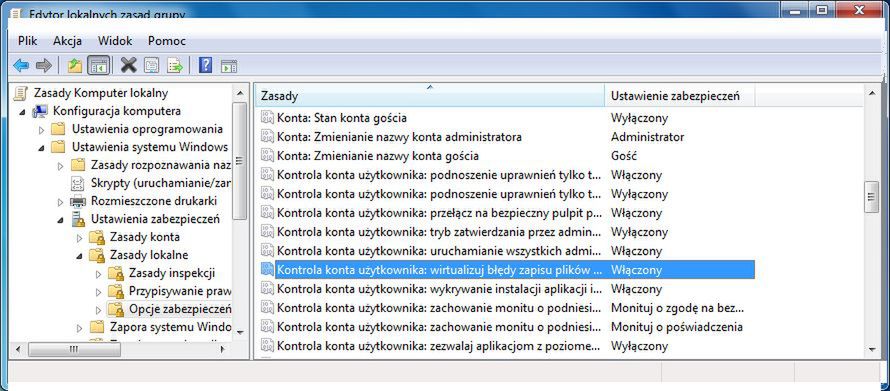
Task: Collapse the Ustawienia systemu Windows node
Action: pyautogui.click(x=41, y=148)
